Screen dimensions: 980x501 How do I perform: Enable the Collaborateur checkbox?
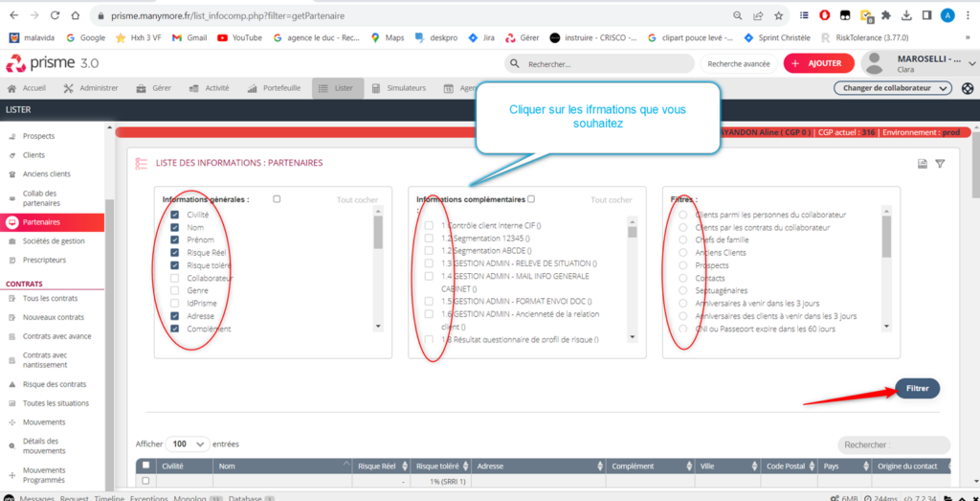point(174,278)
